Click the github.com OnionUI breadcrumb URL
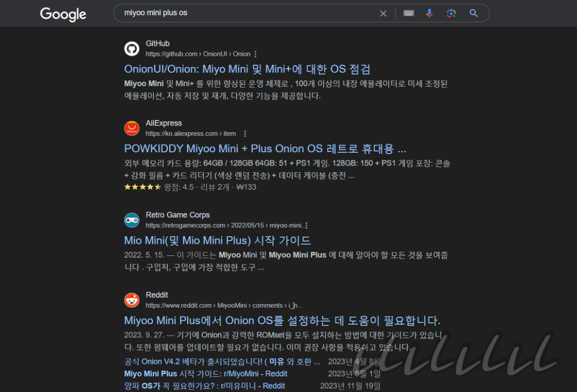This screenshot has width=577, height=392. coord(198,54)
